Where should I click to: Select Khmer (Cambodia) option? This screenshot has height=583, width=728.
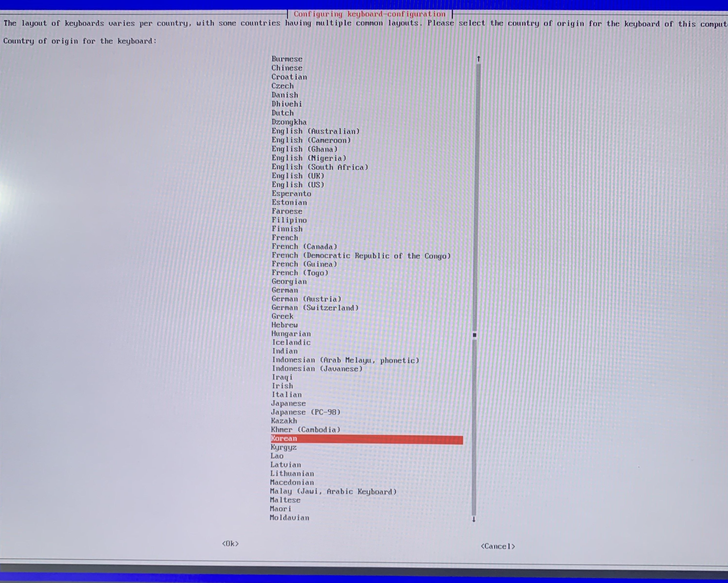tap(305, 430)
